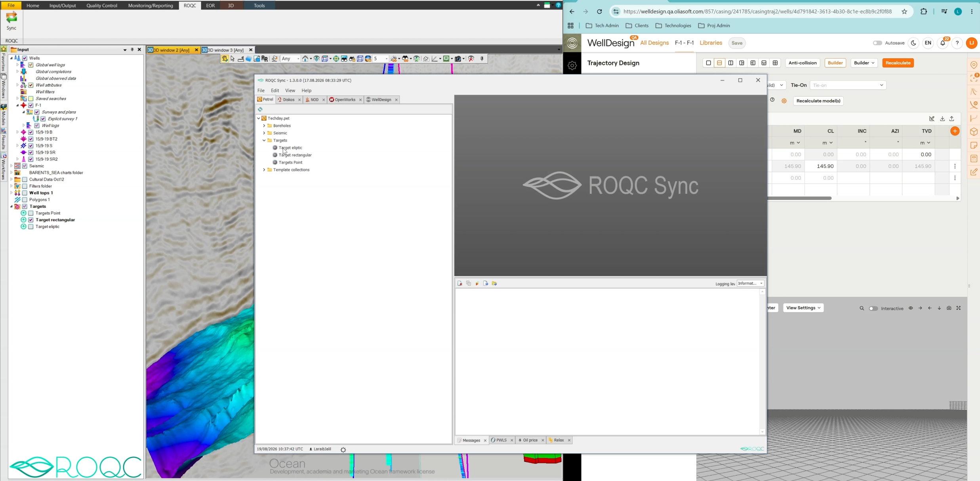Collapse the Targets folder in ROQC Sync

pyautogui.click(x=264, y=141)
